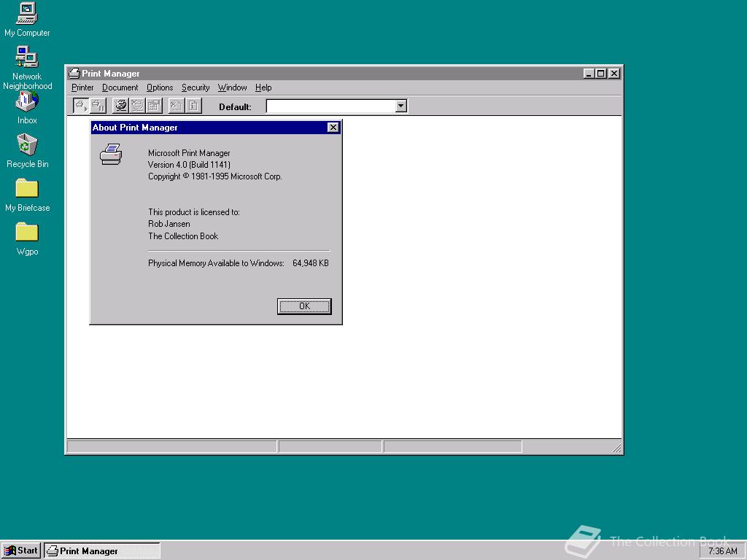Click the Connect to Printer toolbar icon
This screenshot has height=560, width=747.
tap(120, 106)
